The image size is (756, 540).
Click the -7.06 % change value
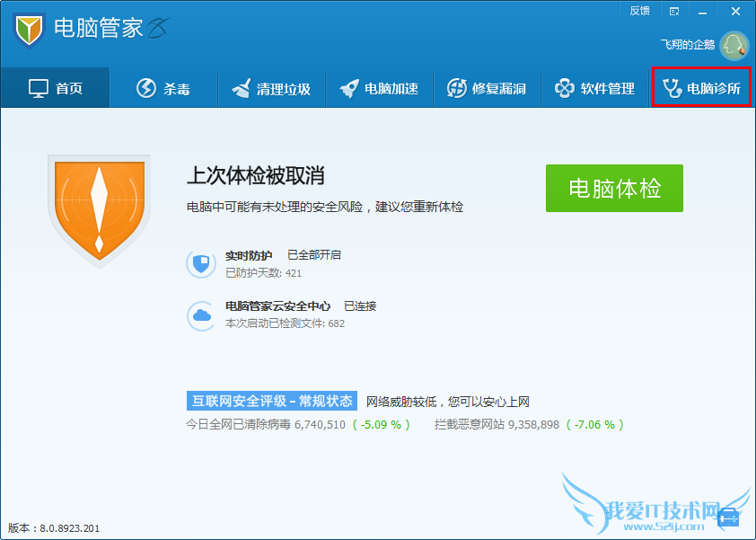coord(595,425)
